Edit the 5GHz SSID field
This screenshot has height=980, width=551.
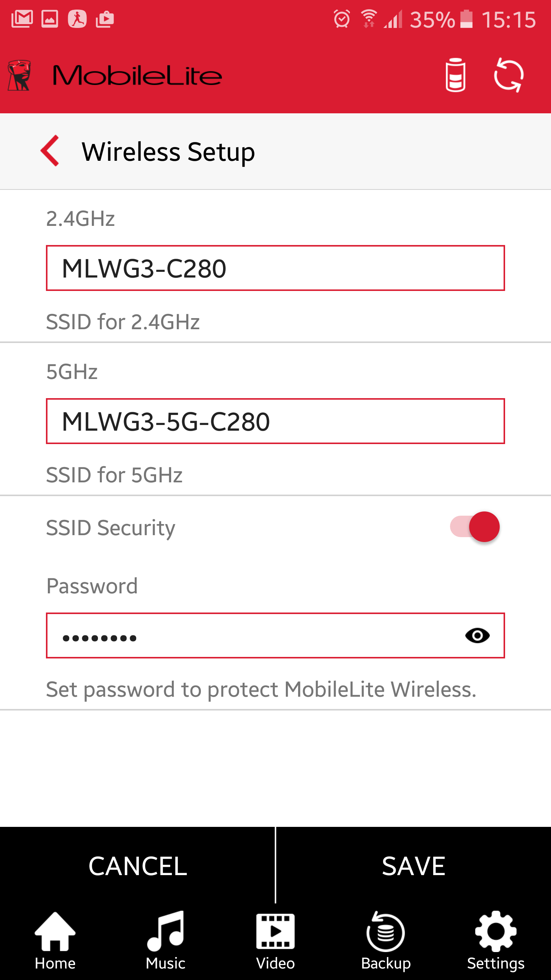(275, 421)
